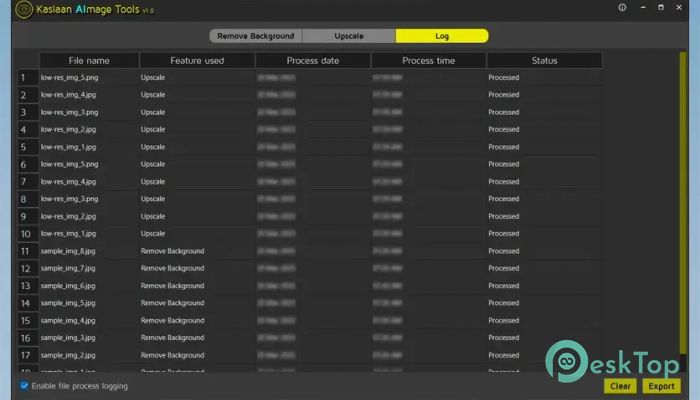Close the Kaslaan AImage Tools window
The image size is (700, 400).
[x=685, y=8]
